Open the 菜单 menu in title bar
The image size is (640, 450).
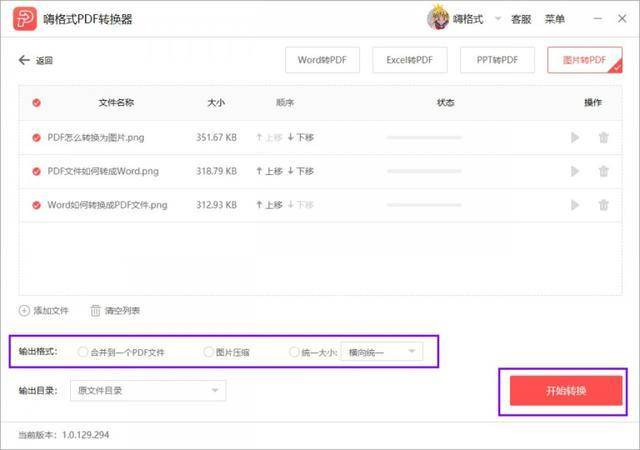pos(554,19)
